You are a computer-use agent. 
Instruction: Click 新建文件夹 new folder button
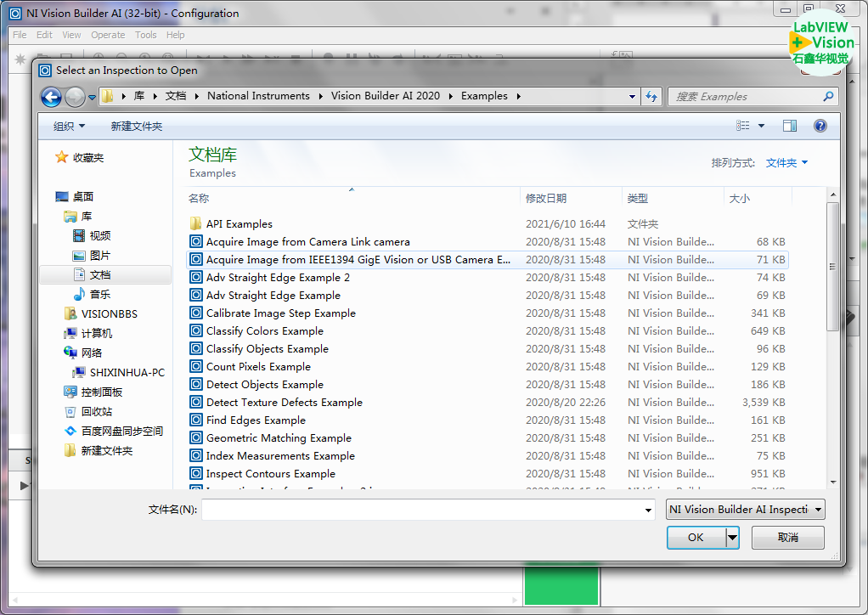point(136,127)
